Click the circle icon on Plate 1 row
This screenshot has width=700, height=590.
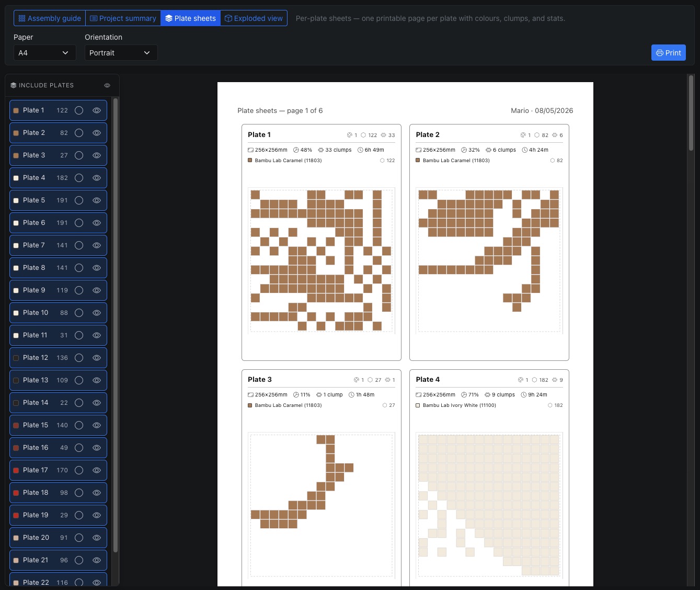tap(79, 110)
